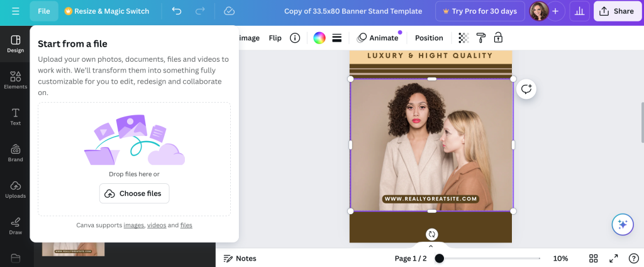Select the WWW.REALLYGREATSITE.COM text on canvas
644x267 pixels.
click(x=431, y=199)
